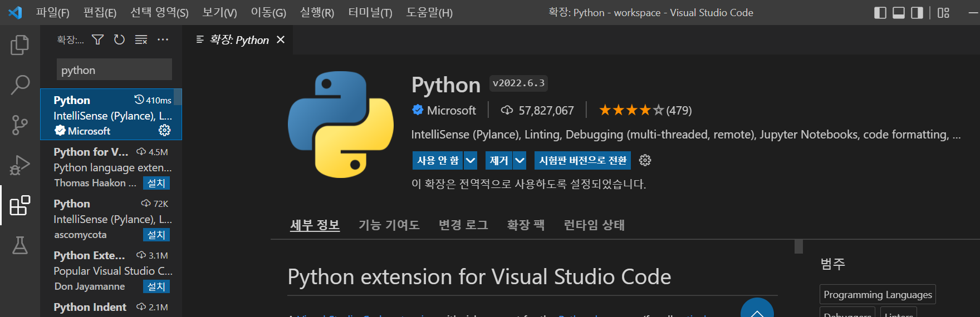
Task: Open the Run and Debug view
Action: coord(20,165)
